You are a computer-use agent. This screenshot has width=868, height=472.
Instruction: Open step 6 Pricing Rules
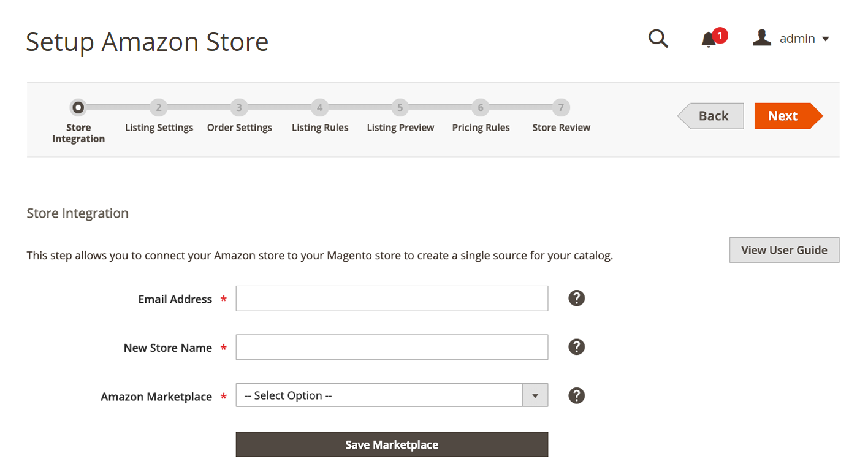(481, 108)
